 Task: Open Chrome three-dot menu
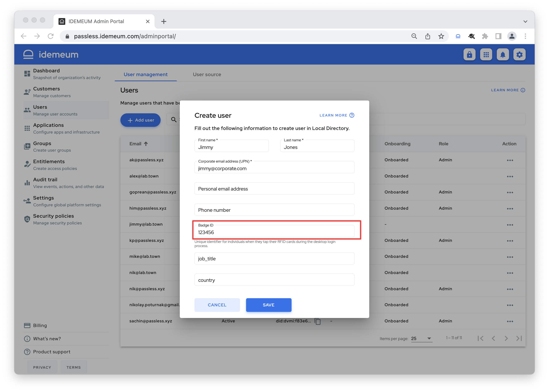525,36
